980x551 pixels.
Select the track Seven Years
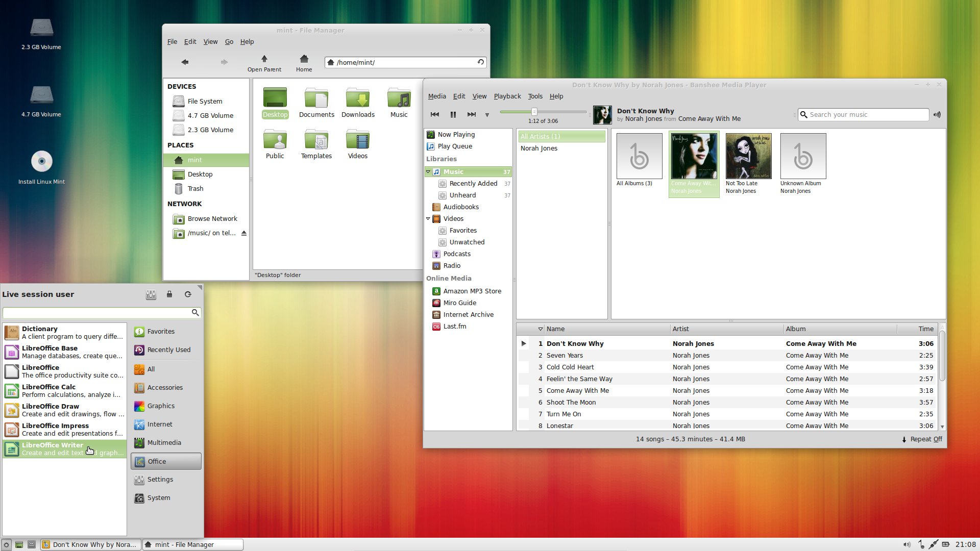point(565,356)
